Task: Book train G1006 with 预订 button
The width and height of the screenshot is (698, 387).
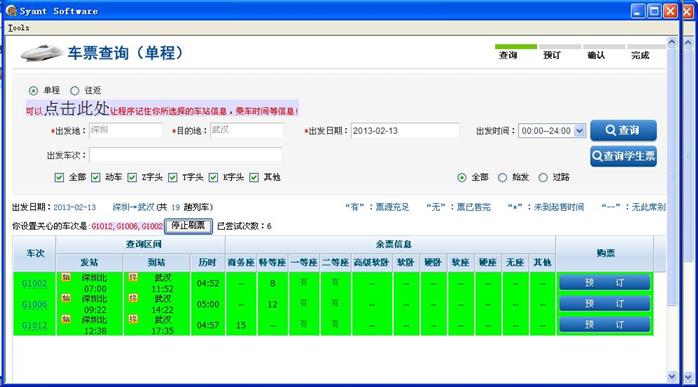Action: pyautogui.click(x=605, y=303)
